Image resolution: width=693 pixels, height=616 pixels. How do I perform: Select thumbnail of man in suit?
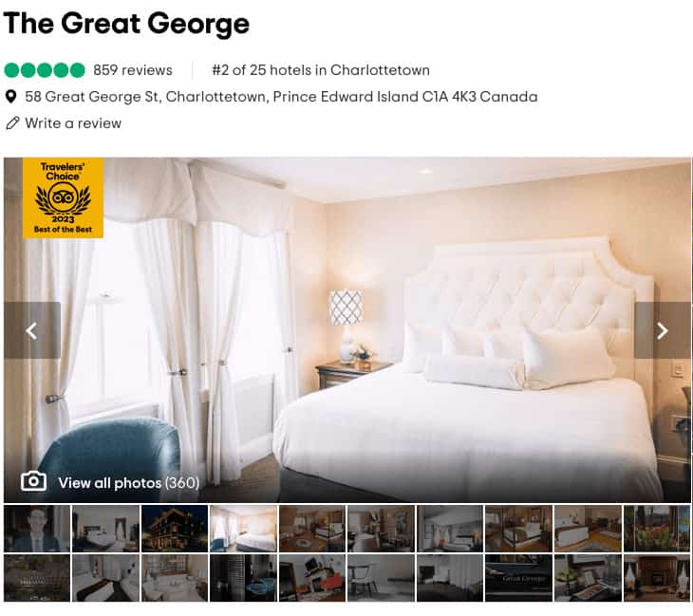coord(37,529)
